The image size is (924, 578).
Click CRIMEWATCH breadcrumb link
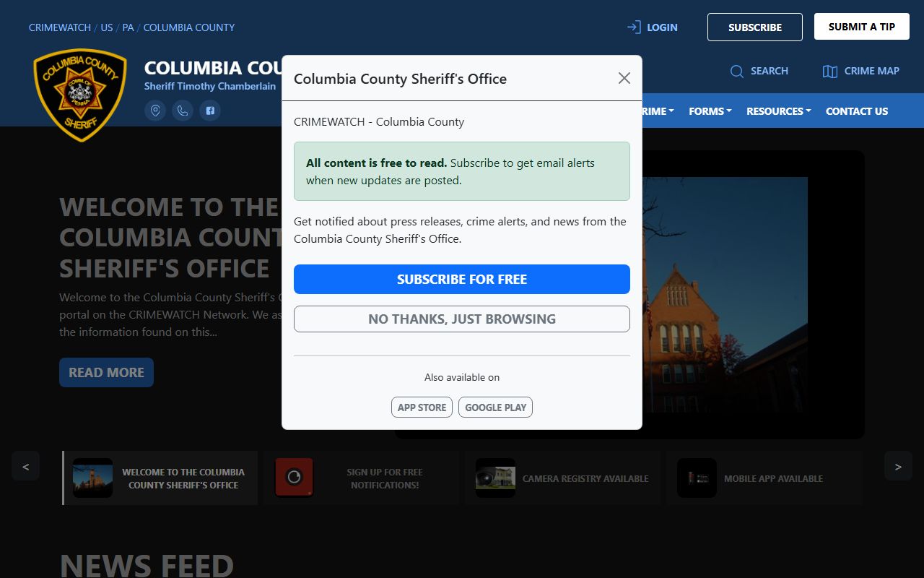[60, 27]
